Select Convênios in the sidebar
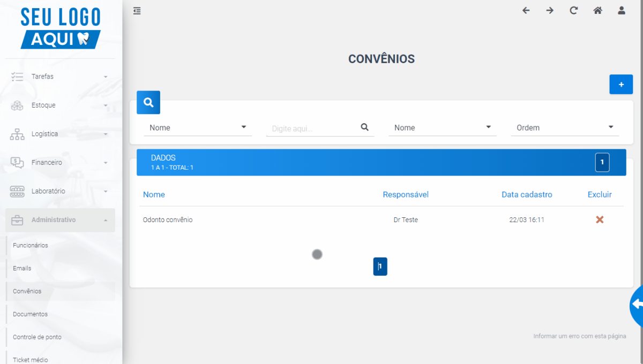Screen dimensions: 643x364 click(x=27, y=291)
